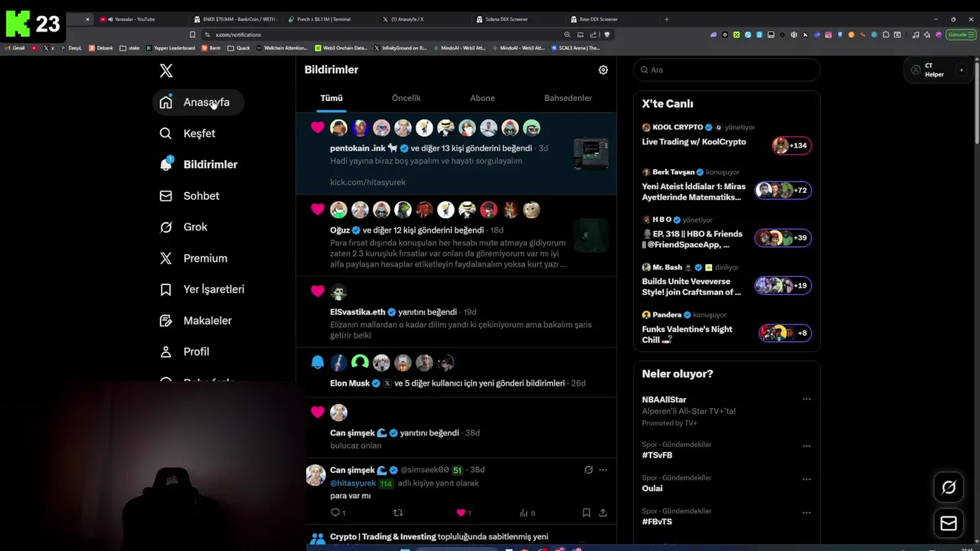This screenshot has height=551, width=980.
Task: Click Grok icon on Can şimşek's post
Action: coord(588,470)
